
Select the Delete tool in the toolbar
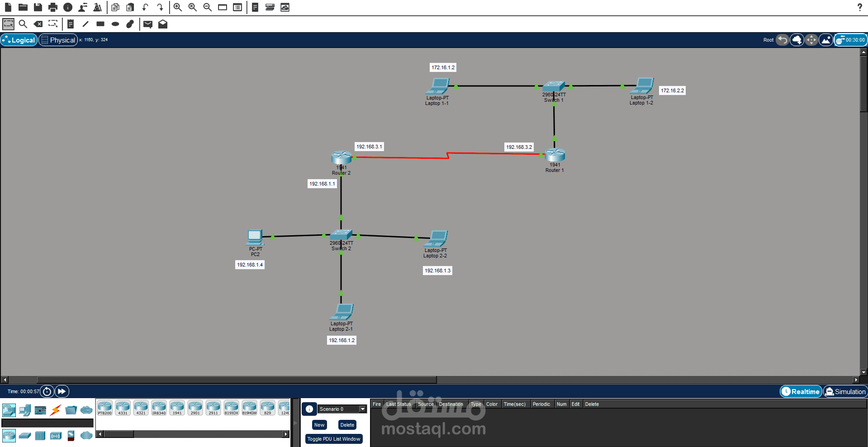click(38, 24)
